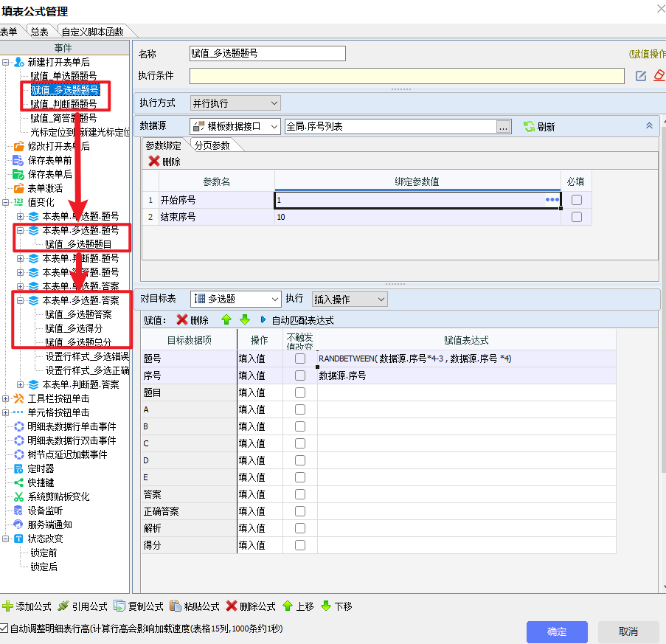Screen dimensions: 666x644
Task: Toggle 不触发值改变 checkbox for 得分 row
Action: (300, 545)
